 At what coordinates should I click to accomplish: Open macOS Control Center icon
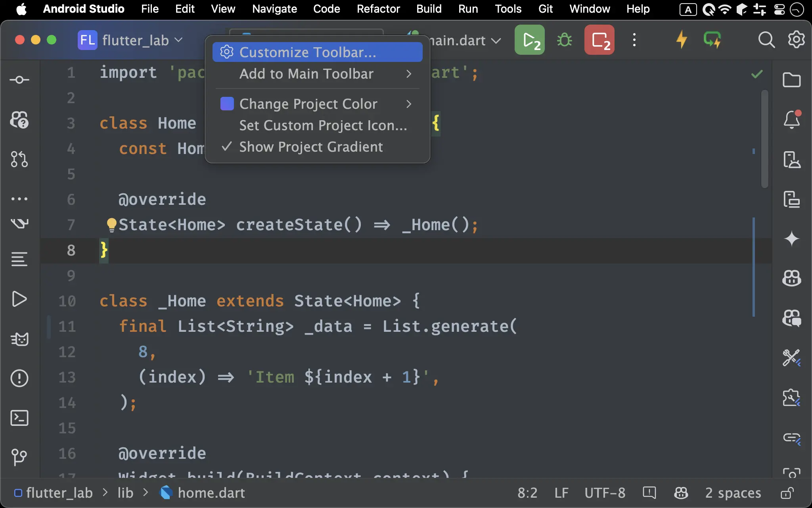(x=779, y=9)
